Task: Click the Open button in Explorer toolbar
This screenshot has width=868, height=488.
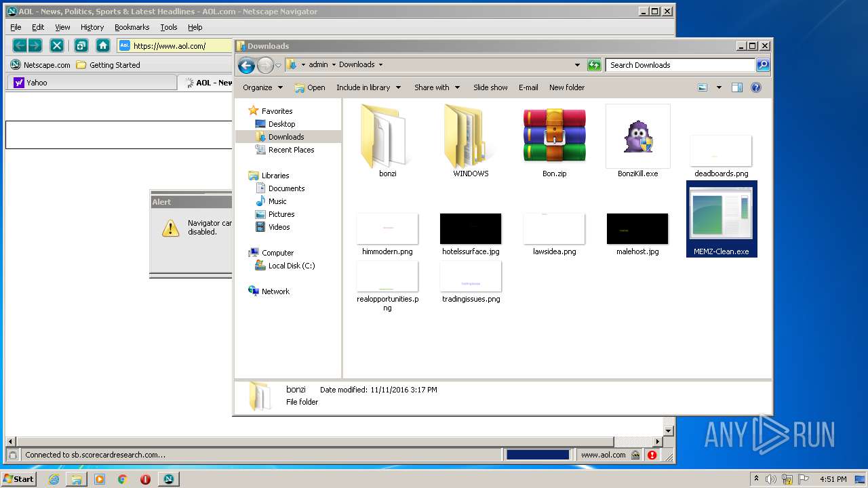Action: coord(310,87)
